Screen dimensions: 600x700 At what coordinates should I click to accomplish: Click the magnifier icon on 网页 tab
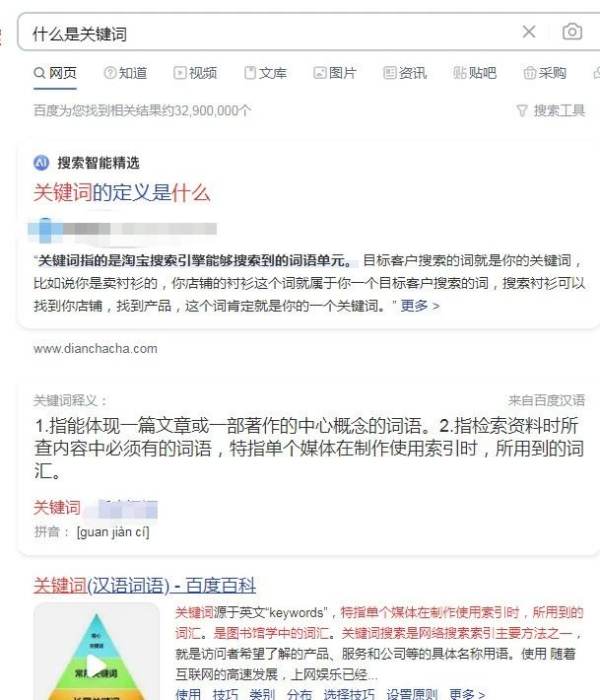coord(39,73)
